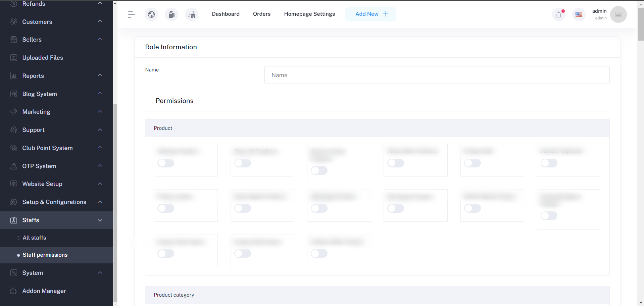Turn on the Show Seller Products switch
Screen dimensions: 644x306
tap(396, 163)
